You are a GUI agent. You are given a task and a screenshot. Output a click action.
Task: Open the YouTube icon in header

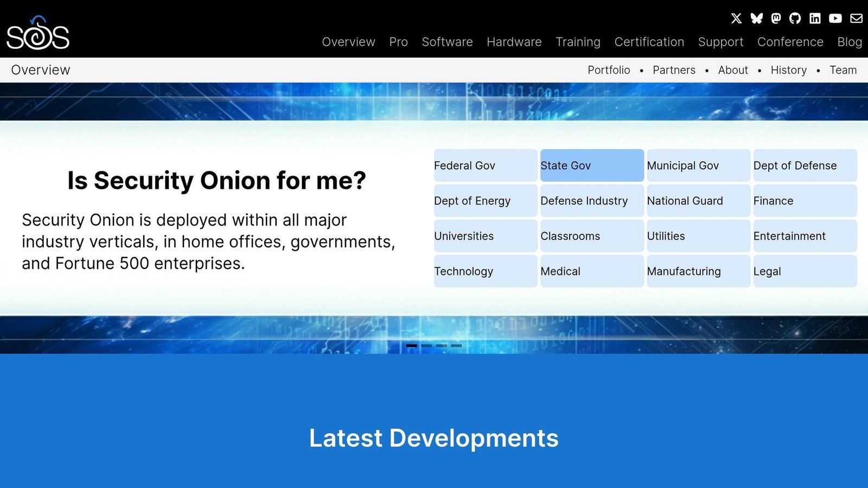pos(835,18)
